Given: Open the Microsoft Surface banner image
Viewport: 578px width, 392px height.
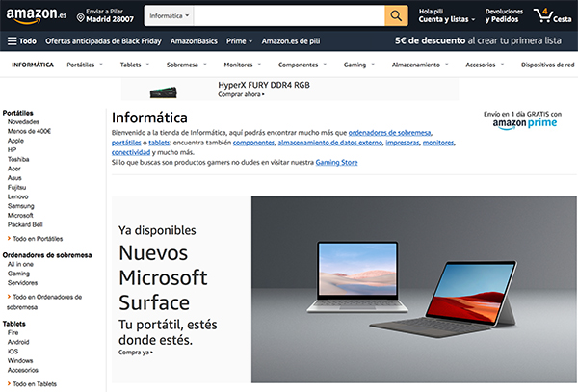Looking at the screenshot, I should 414,289.
